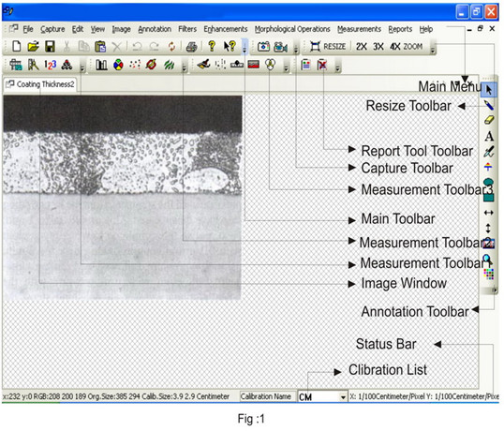
Task: Select the teal rectangle annotation tool
Action: 489,197
